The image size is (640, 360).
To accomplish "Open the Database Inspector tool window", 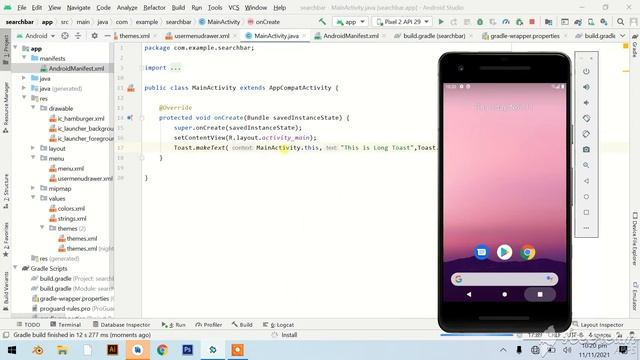I will click(x=121, y=324).
